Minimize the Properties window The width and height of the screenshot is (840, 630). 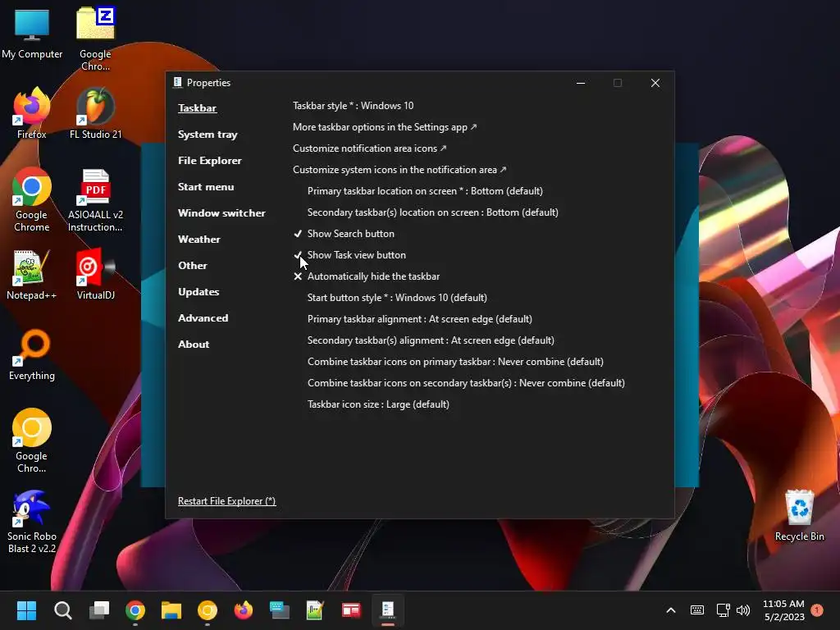pos(580,83)
